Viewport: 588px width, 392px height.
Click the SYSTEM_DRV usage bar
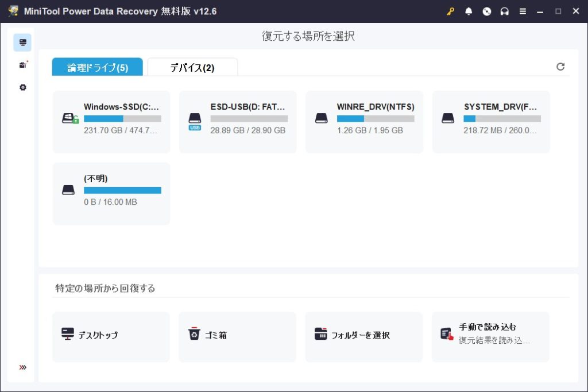point(502,119)
